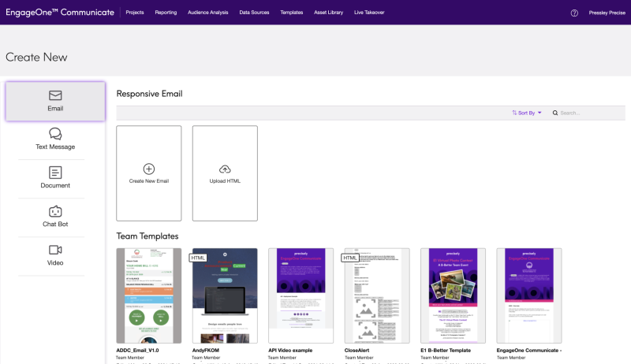This screenshot has width=631, height=364.
Task: Click the AndyFKOM template name
Action: 206,351
